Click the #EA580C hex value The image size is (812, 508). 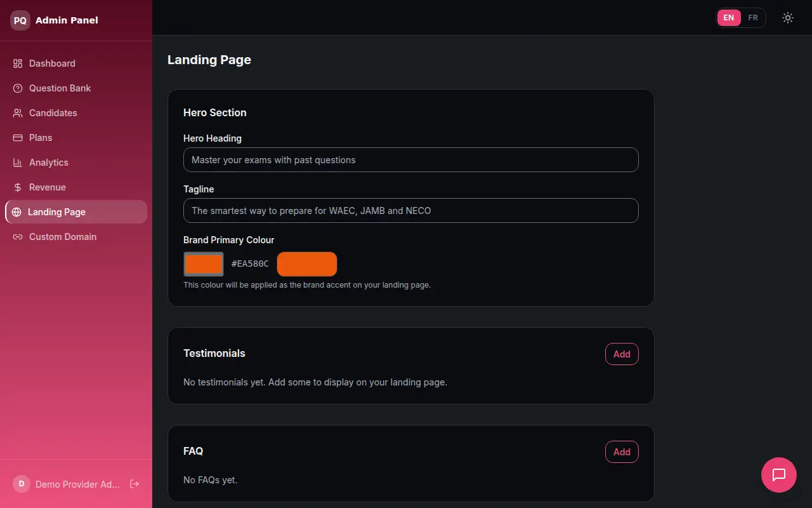tap(250, 264)
